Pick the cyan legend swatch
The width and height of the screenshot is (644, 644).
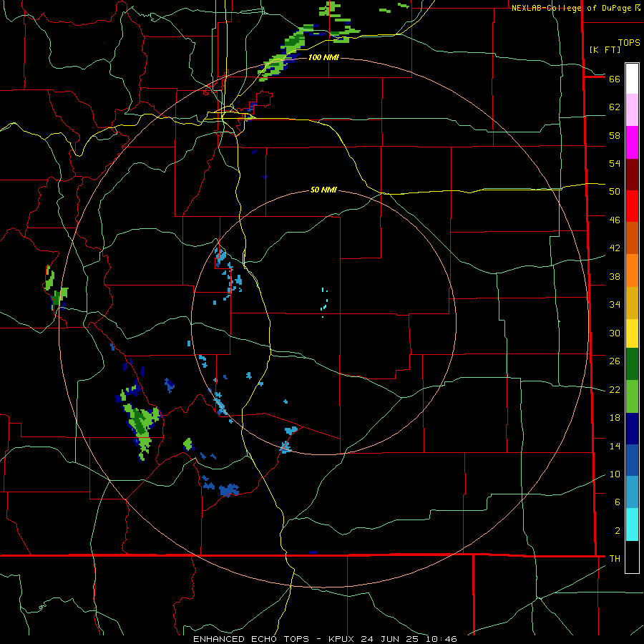pyautogui.click(x=632, y=525)
